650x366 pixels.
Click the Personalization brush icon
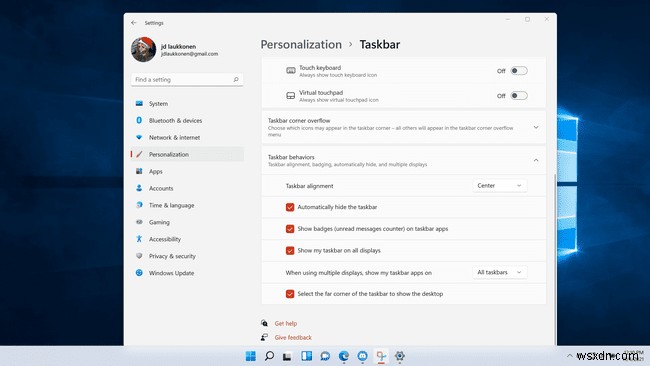click(139, 154)
